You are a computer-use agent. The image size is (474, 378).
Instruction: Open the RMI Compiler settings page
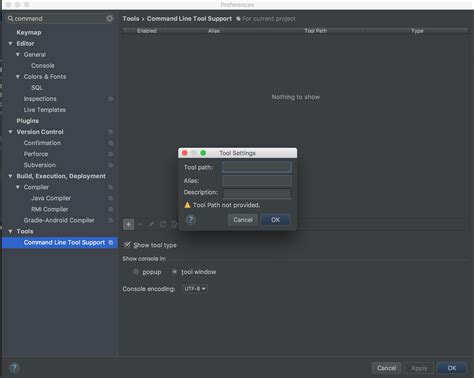(x=50, y=209)
